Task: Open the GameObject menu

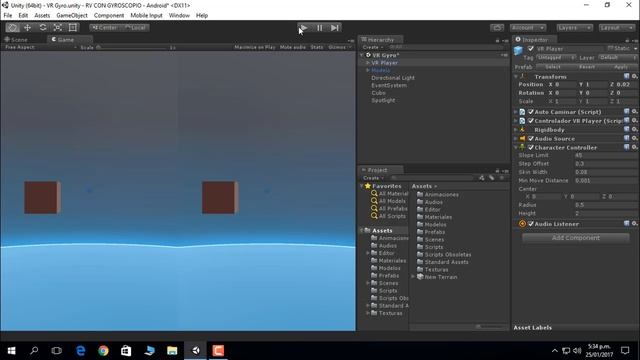Action: pos(72,16)
